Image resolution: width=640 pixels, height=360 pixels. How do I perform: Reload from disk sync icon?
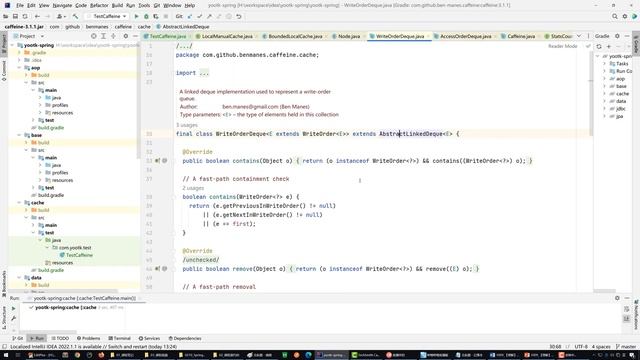(25, 16)
